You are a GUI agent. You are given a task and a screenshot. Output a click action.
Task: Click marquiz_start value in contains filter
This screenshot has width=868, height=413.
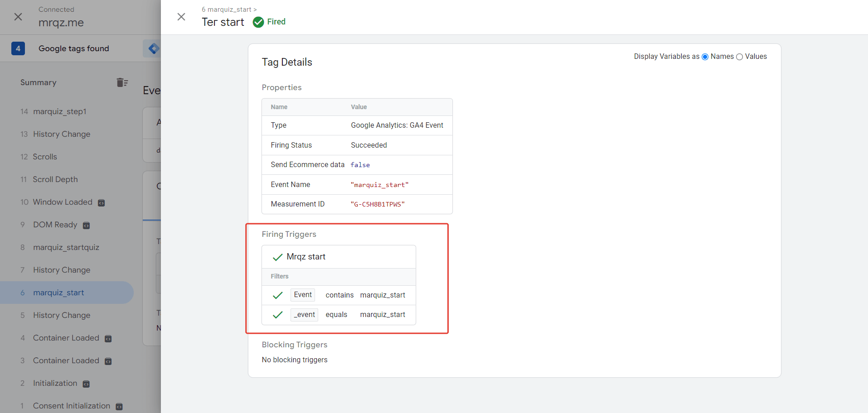coord(383,295)
